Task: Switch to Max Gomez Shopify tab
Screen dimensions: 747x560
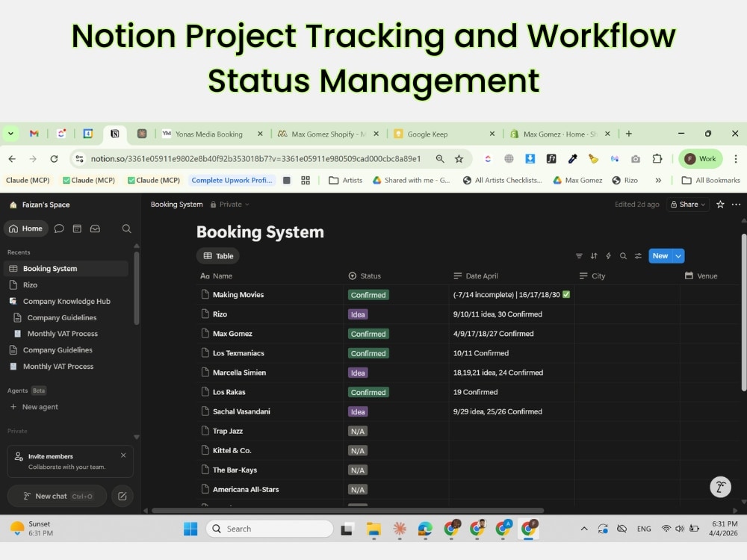Action: point(329,134)
